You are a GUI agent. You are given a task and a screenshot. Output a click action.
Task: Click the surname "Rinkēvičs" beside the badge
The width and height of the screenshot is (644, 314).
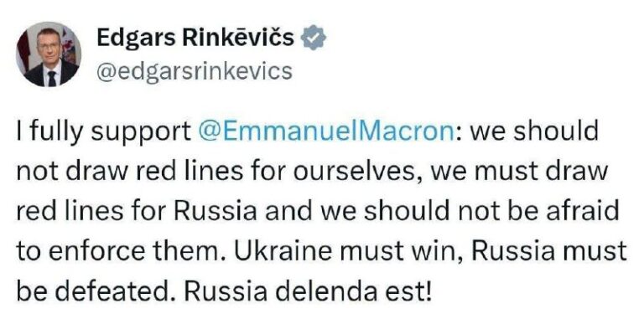(240, 39)
